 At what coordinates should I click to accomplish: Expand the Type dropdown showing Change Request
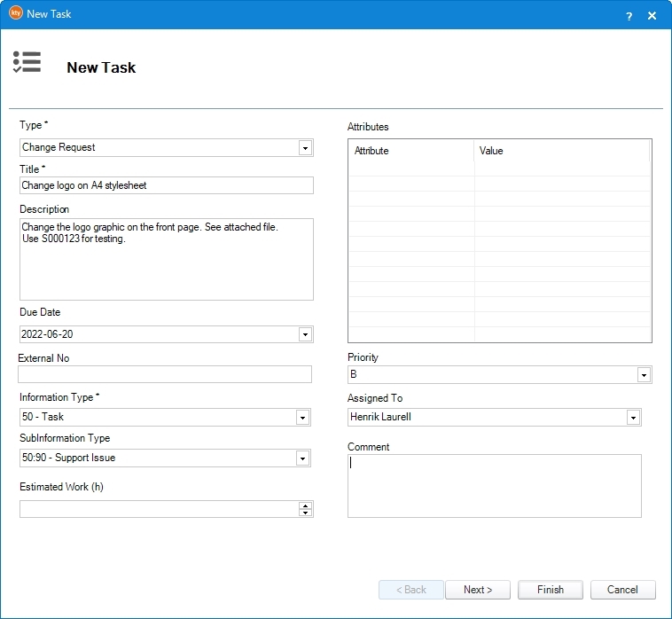coord(305,148)
